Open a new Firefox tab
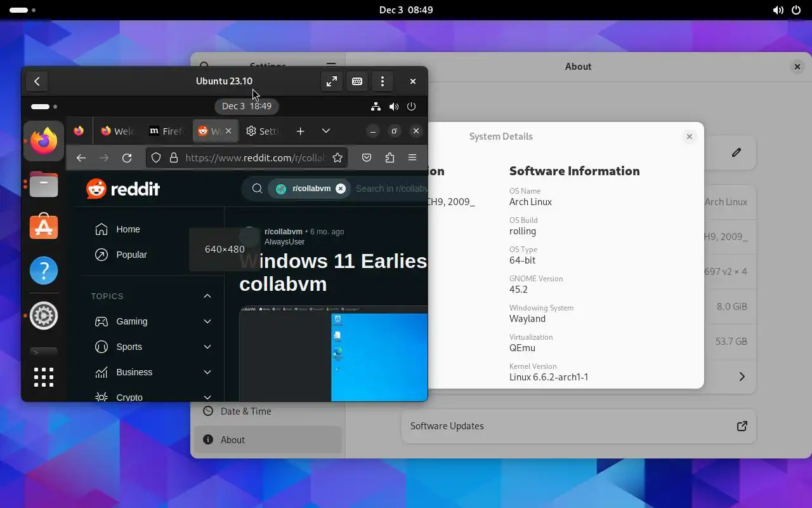812x508 pixels. [301, 131]
